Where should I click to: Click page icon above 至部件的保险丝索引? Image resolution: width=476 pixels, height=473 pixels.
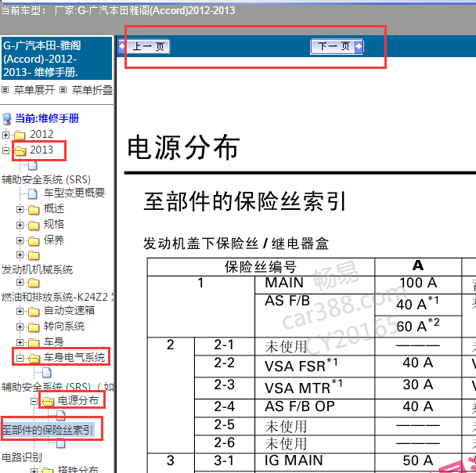point(61,415)
